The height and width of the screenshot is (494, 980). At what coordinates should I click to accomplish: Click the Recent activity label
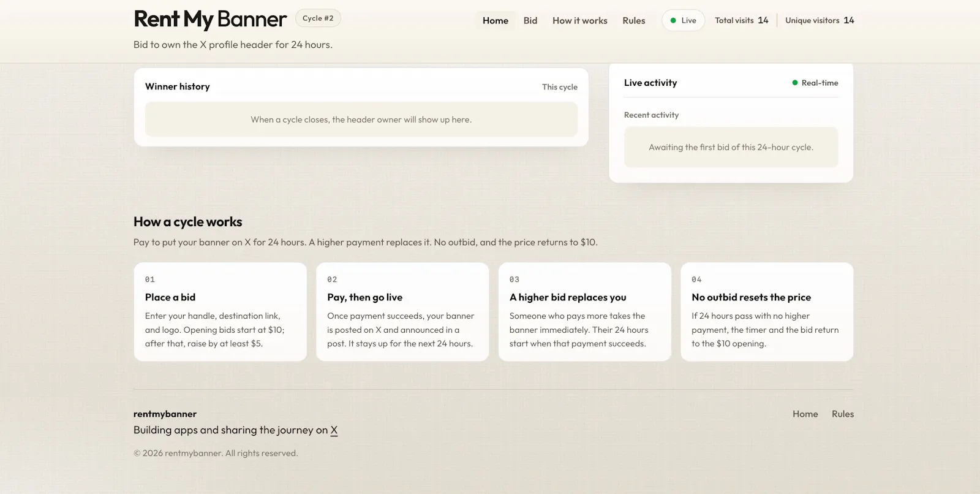[651, 115]
